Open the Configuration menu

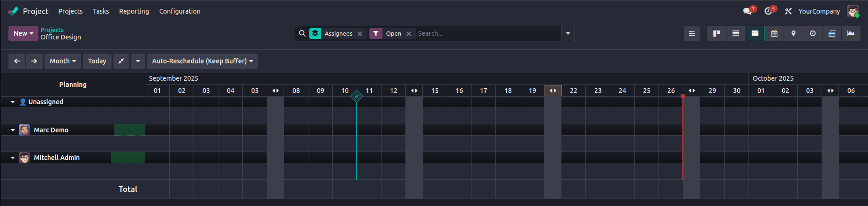coord(180,11)
